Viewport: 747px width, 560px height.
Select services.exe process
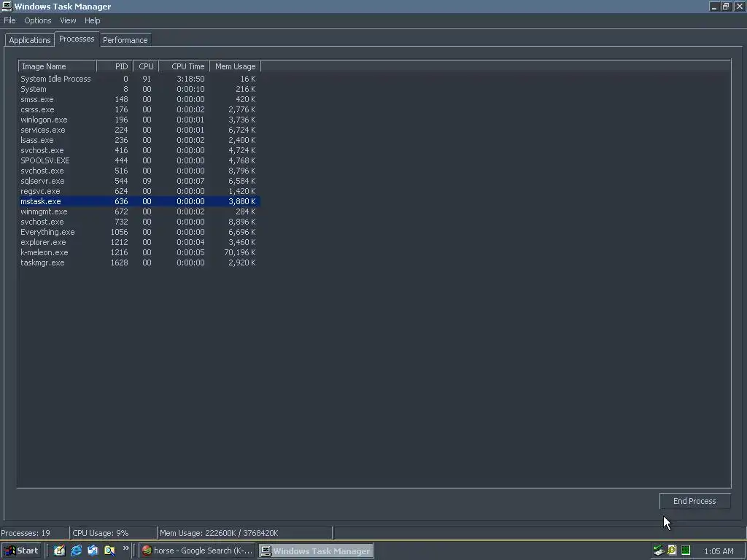click(139, 130)
